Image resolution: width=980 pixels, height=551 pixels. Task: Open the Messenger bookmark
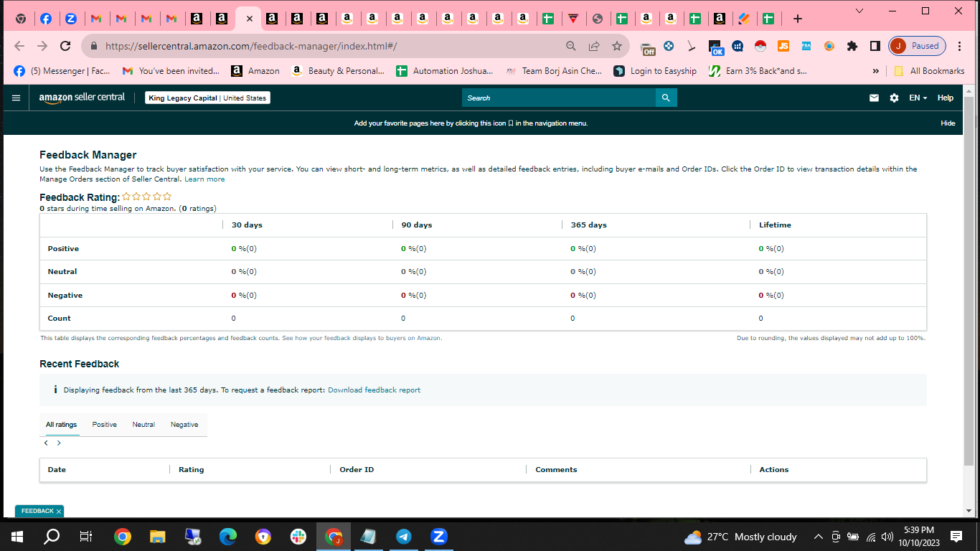click(62, 71)
